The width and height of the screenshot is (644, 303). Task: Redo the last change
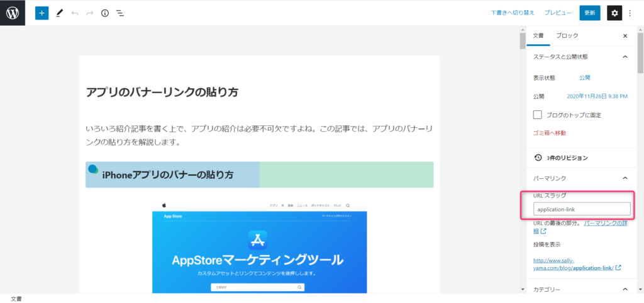click(90, 13)
